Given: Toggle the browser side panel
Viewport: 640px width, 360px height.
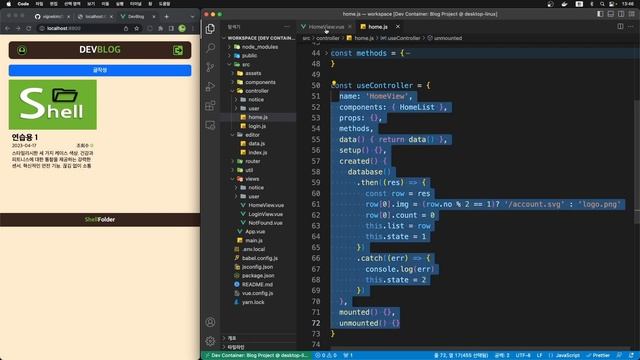Looking at the screenshot, I should pyautogui.click(x=171, y=28).
